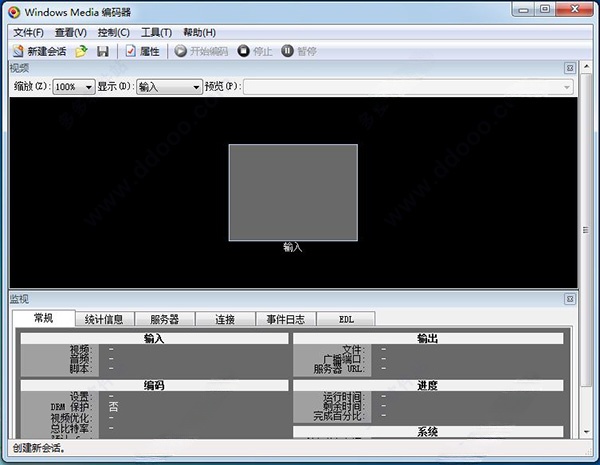This screenshot has height=465, width=600.
Task: Save the session with the floppy disk icon
Action: click(x=103, y=51)
